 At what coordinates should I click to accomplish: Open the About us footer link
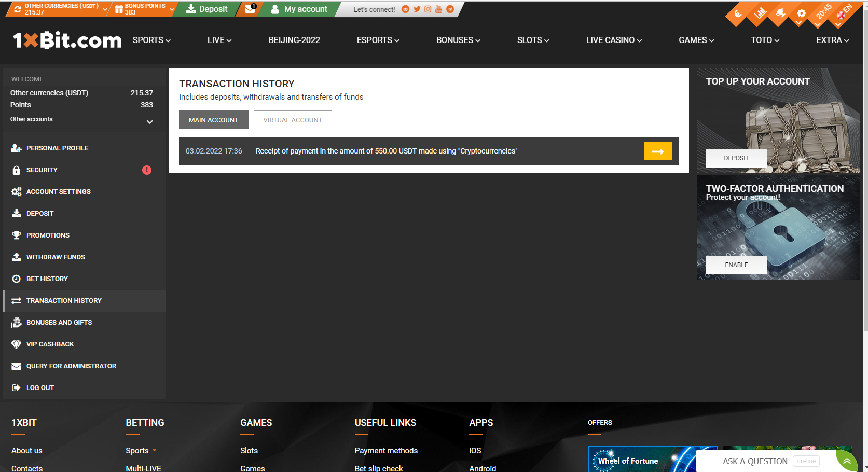click(x=27, y=451)
